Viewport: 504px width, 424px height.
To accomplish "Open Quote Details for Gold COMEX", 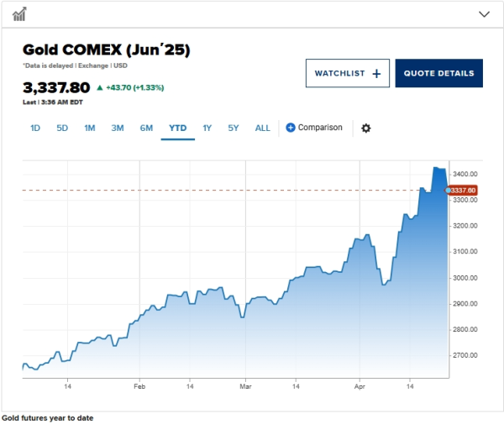I will 438,73.
